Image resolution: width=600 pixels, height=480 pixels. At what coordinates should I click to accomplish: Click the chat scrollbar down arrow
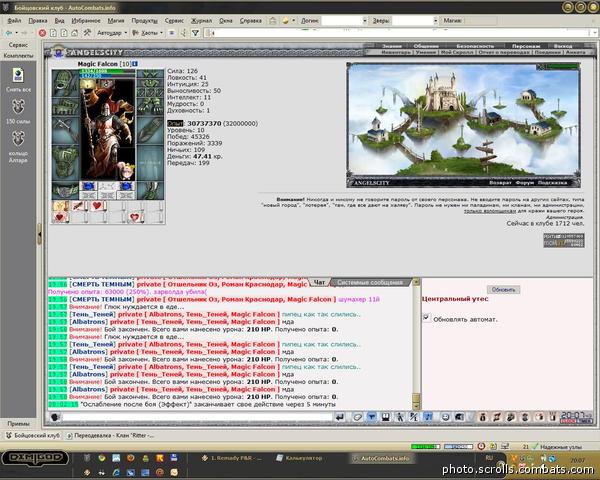point(416,407)
